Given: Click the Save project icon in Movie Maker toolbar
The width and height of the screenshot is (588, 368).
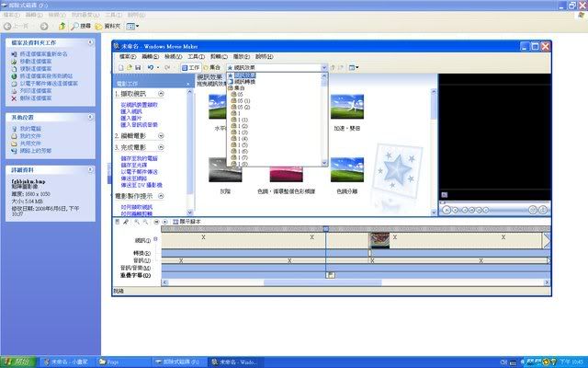Looking at the screenshot, I should (138, 67).
